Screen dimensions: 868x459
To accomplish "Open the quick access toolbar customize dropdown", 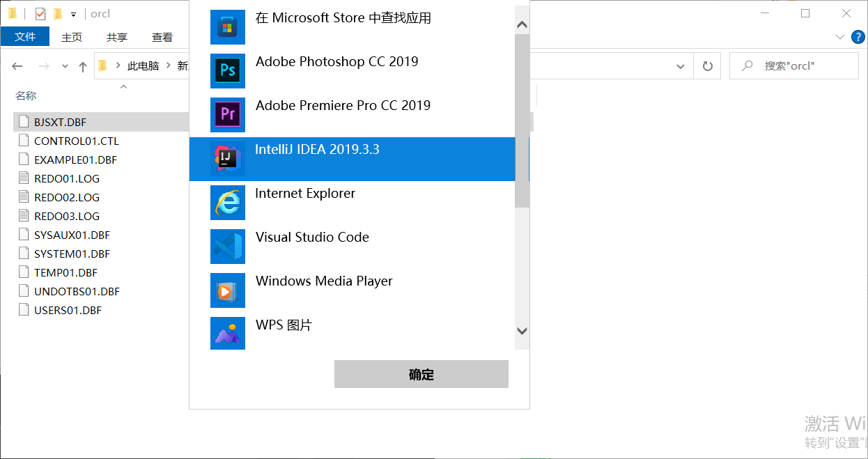I will 73,15.
